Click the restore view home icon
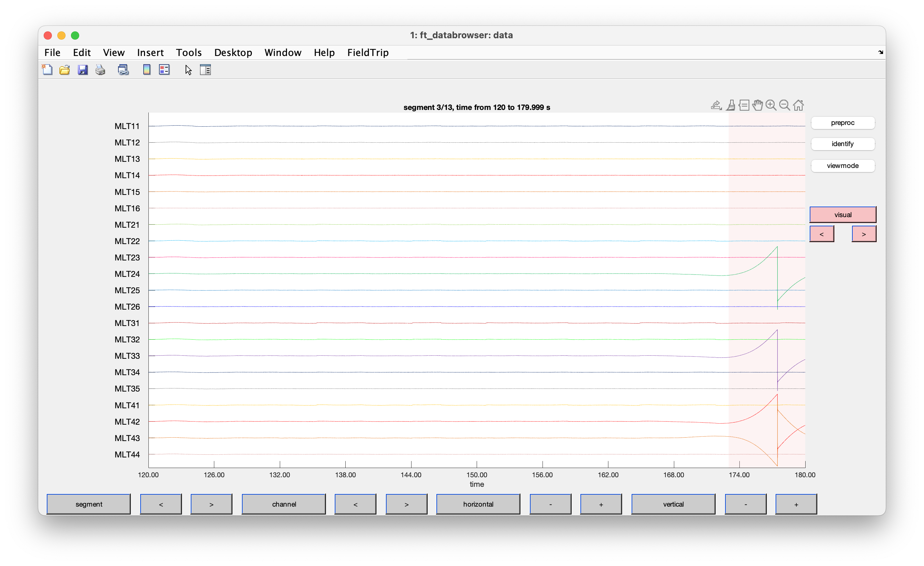The width and height of the screenshot is (924, 566). click(798, 105)
